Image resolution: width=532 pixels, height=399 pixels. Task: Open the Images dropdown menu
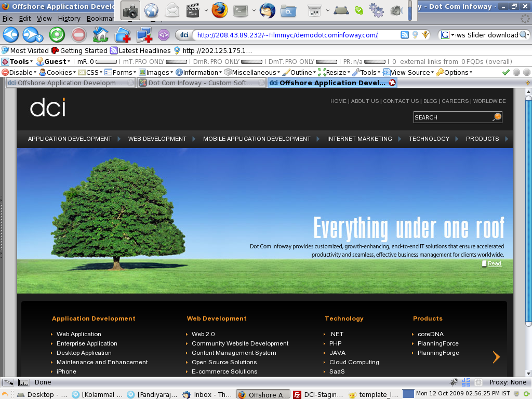(x=156, y=72)
